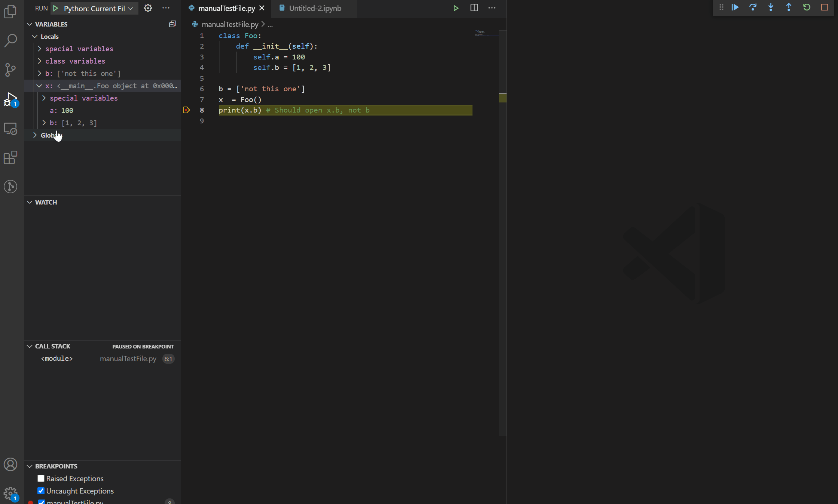The height and width of the screenshot is (504, 838).
Task: Enable Raised Exceptions breakpoint
Action: click(41, 479)
